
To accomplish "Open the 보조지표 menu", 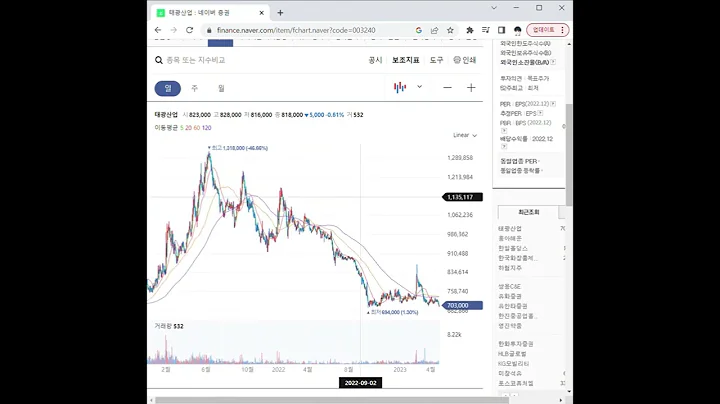I will pyautogui.click(x=405, y=60).
